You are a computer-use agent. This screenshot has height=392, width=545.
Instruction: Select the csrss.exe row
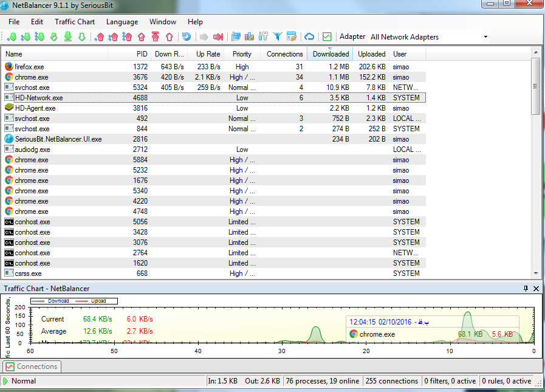click(214, 273)
